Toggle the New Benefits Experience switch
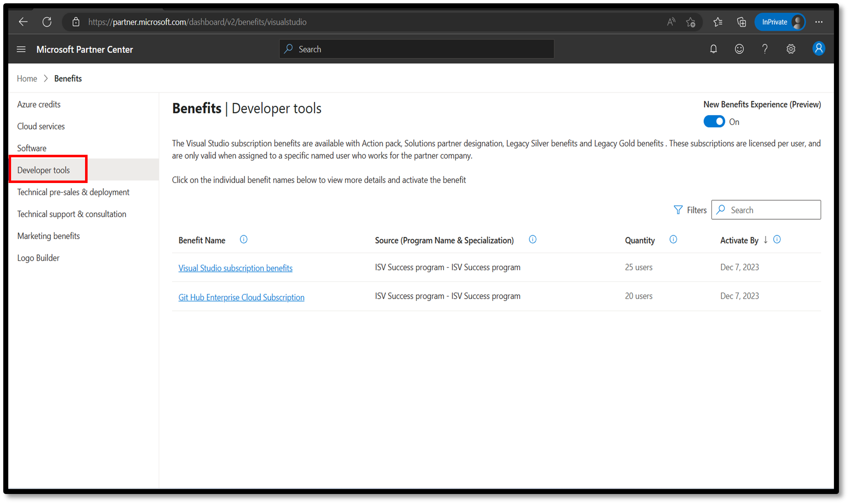This screenshot has width=849, height=504. pos(715,121)
